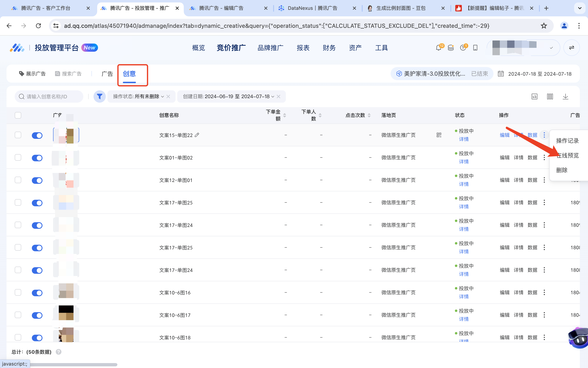Image resolution: width=588 pixels, height=368 pixels.
Task: Sort by 下单金额 column
Action: point(285,115)
